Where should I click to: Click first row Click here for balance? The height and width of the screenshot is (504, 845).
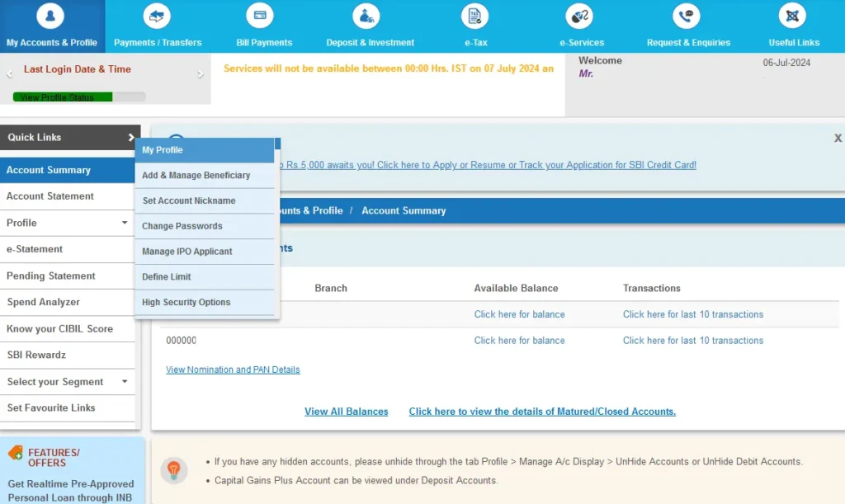click(520, 314)
